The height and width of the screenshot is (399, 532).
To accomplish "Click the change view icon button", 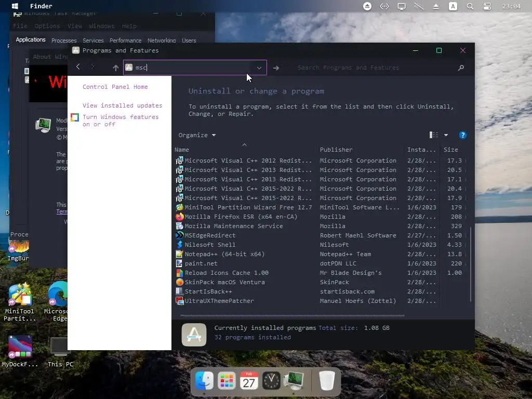I will click(x=434, y=135).
